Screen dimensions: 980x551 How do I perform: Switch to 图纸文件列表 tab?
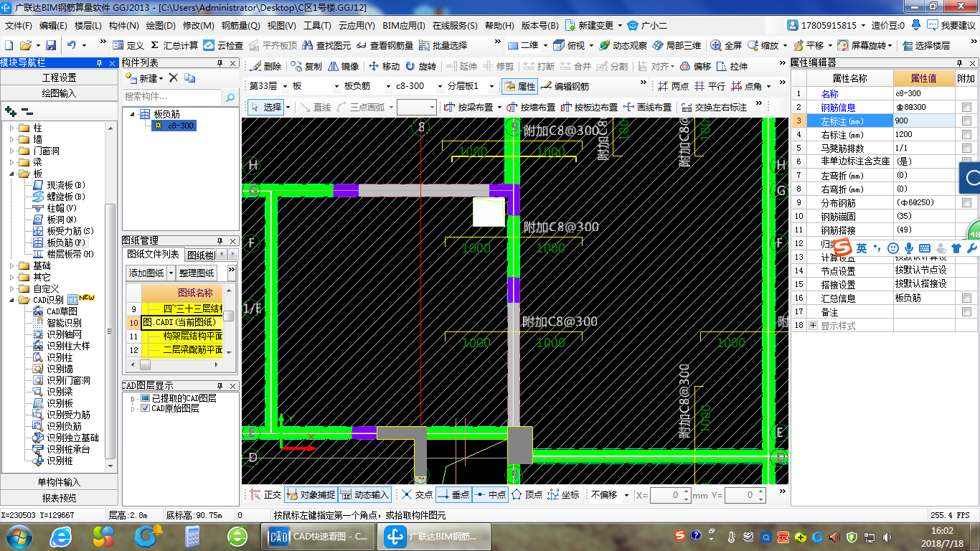click(153, 255)
